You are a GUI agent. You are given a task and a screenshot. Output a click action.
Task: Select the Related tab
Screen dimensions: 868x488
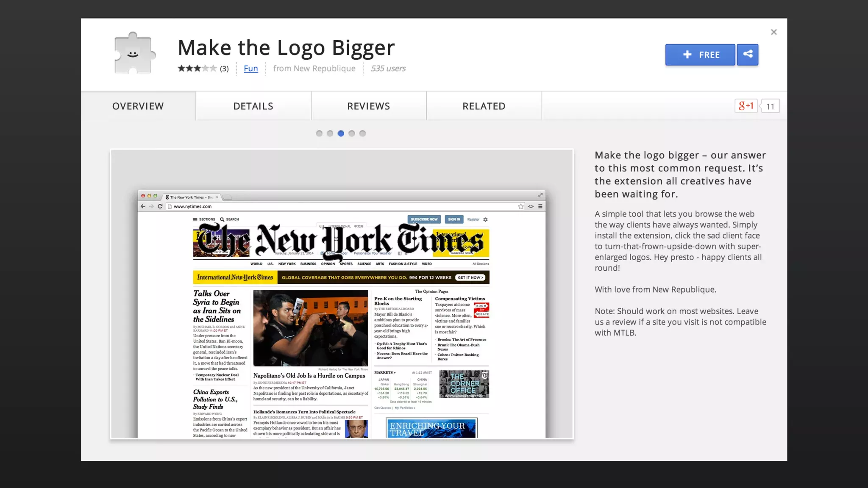tap(484, 106)
